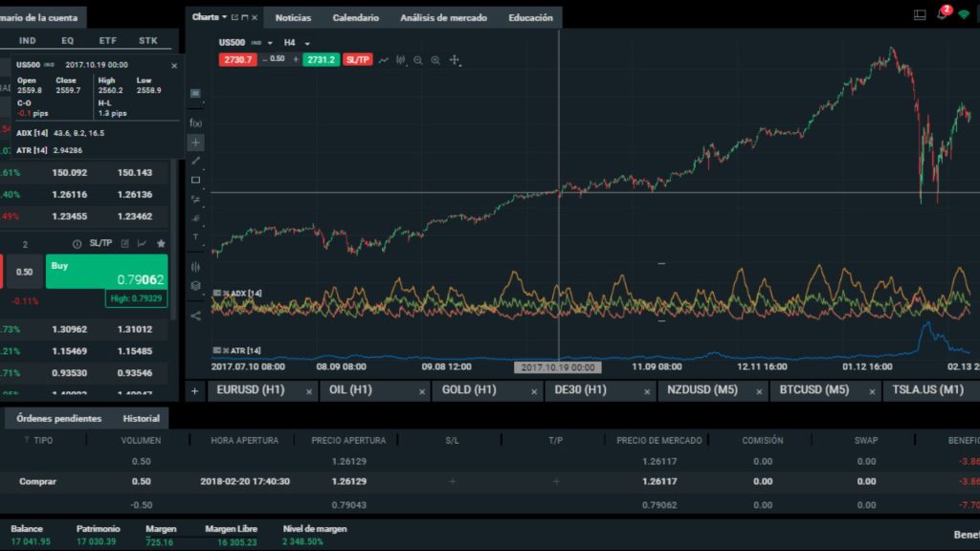Image resolution: width=980 pixels, height=551 pixels.
Task: Select the crosshair cursor tool
Action: pos(195,143)
